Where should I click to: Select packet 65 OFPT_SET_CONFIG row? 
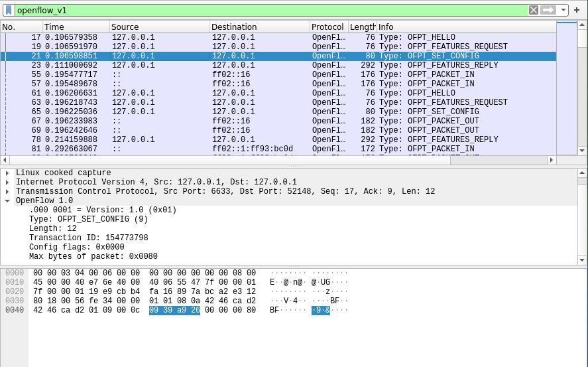click(x=278, y=111)
